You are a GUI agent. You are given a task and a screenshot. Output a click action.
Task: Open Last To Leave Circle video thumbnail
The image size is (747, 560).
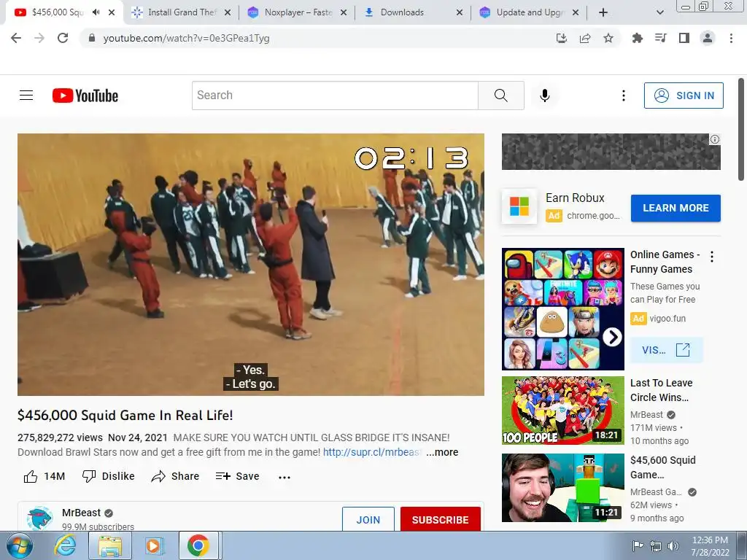click(x=562, y=410)
